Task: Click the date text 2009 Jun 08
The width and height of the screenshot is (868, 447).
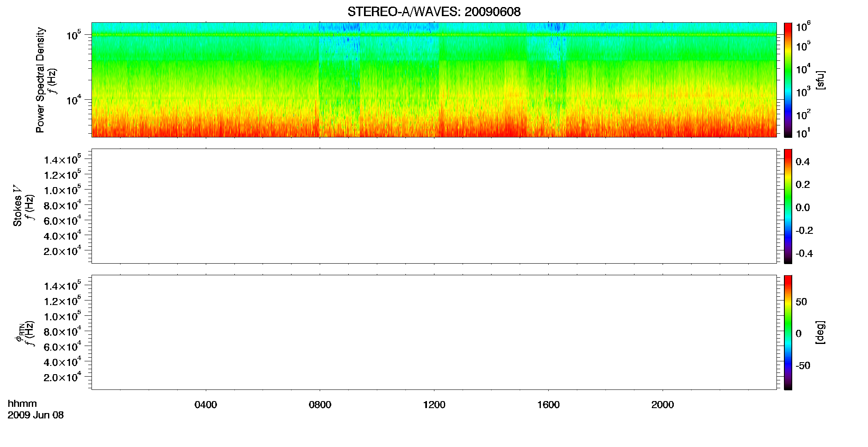Action: (36, 415)
